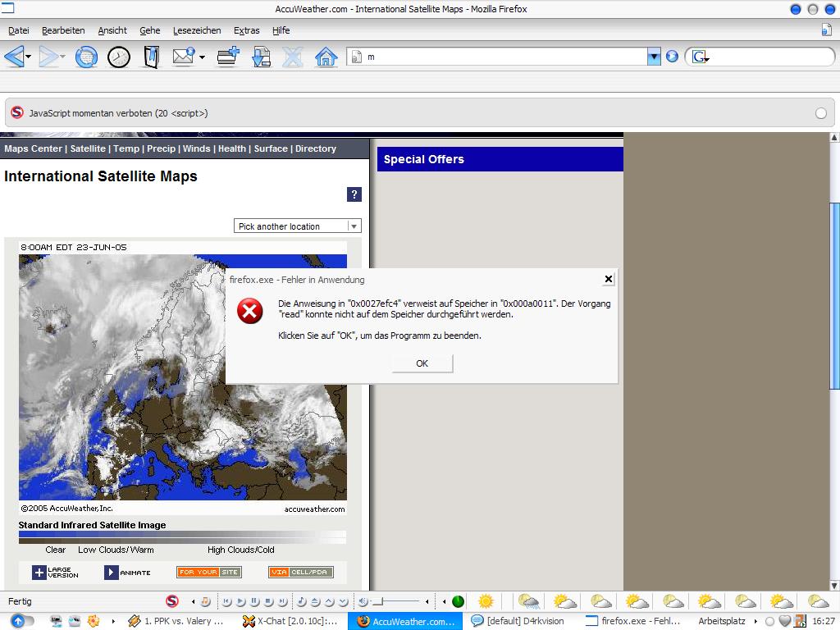Mute via the speaker icon in status bar
This screenshot has height=630, width=840.
pyautogui.click(x=363, y=601)
